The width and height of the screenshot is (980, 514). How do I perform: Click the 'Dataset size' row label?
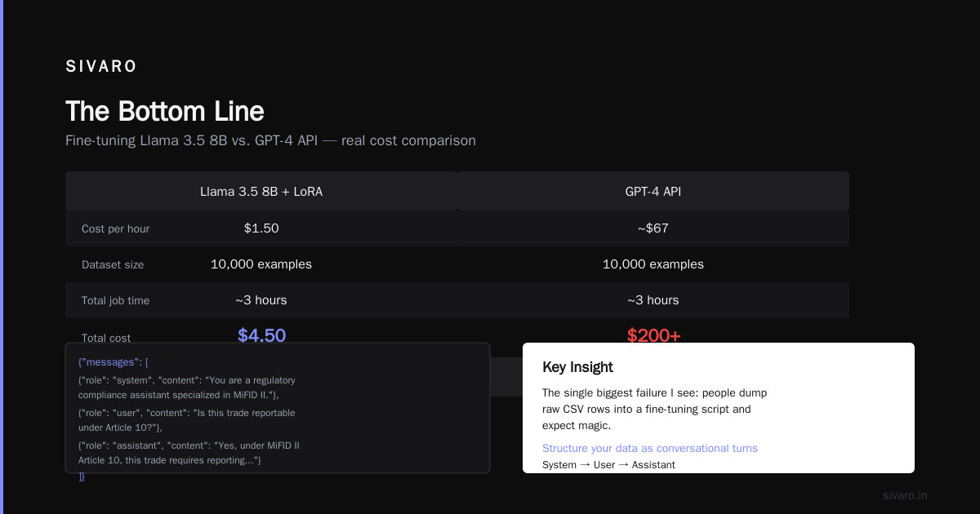pyautogui.click(x=113, y=264)
